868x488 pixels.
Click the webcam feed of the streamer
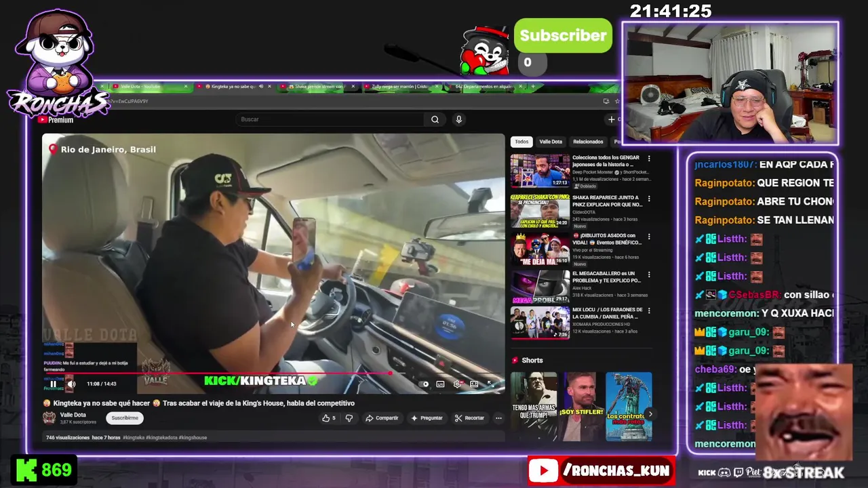point(730,83)
